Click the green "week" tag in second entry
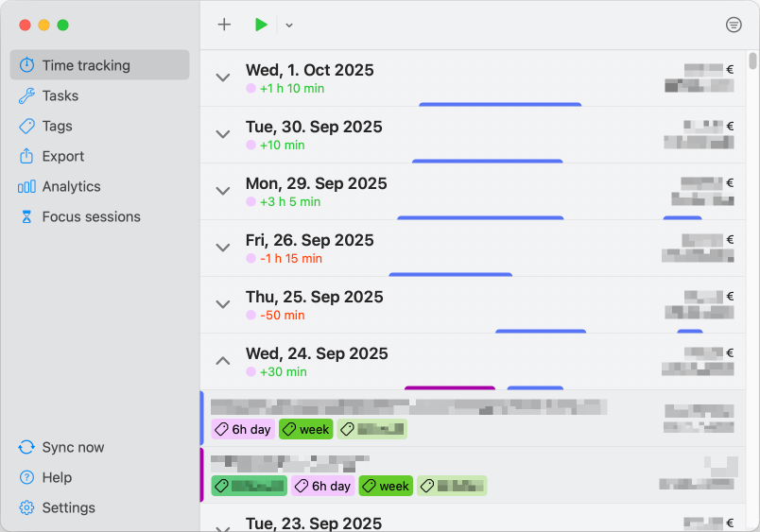760x532 pixels. pos(385,486)
